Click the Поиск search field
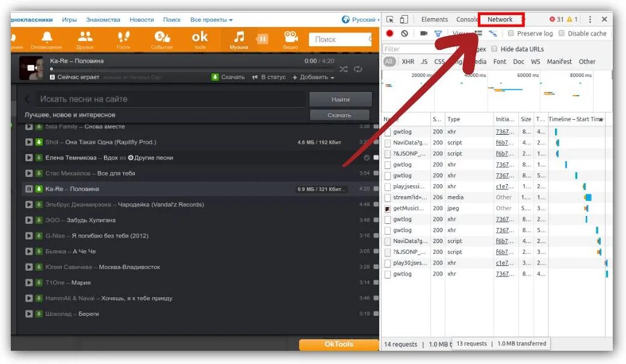This screenshot has height=364, width=626. (341, 39)
